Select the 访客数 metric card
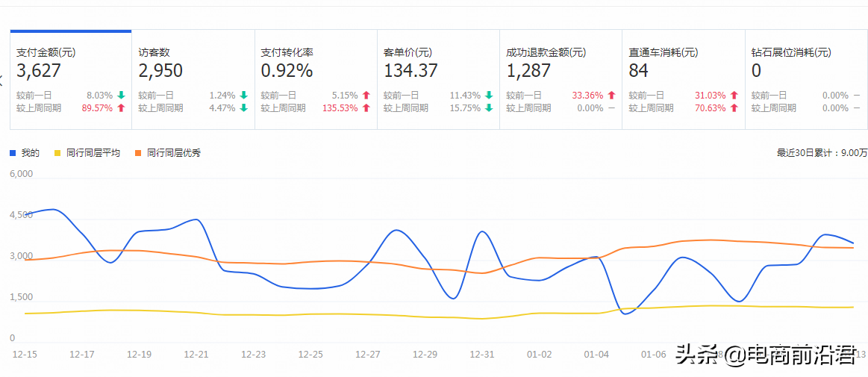This screenshot has height=377, width=868. [x=193, y=80]
